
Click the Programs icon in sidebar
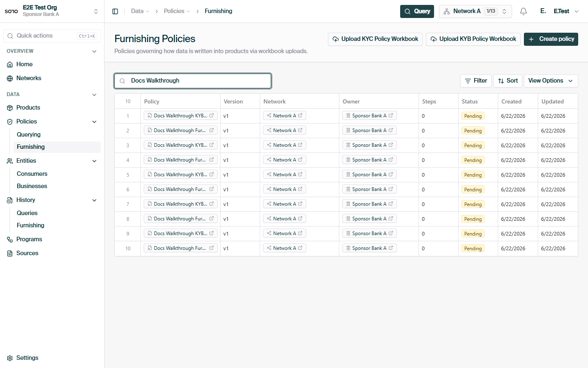(x=10, y=240)
